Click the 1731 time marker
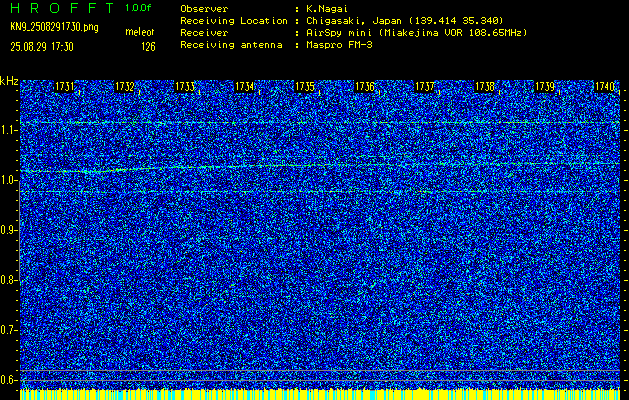Image resolution: width=629 pixels, height=400 pixels. pos(65,87)
